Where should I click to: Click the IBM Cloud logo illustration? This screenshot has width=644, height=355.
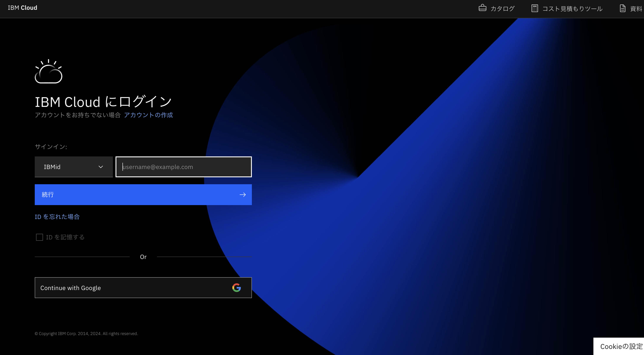tap(49, 71)
